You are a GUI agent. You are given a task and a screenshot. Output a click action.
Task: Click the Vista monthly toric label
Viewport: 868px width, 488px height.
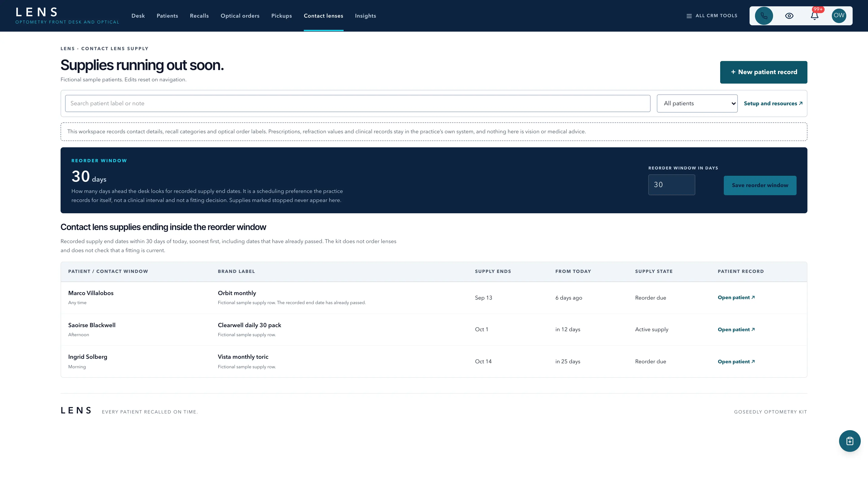(x=243, y=357)
